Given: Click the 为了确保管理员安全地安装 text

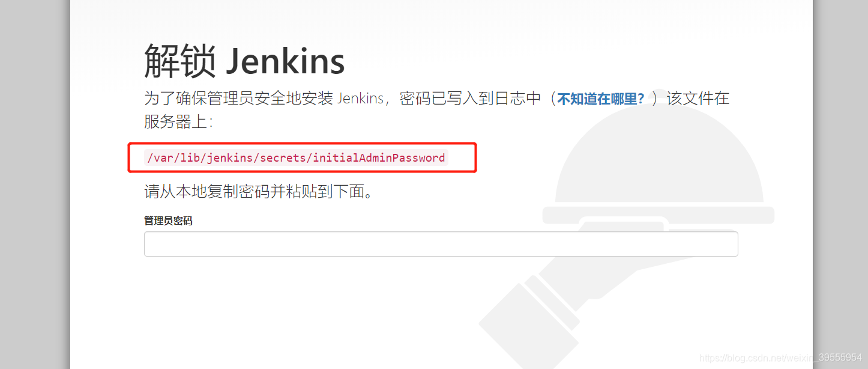Looking at the screenshot, I should 238,98.
